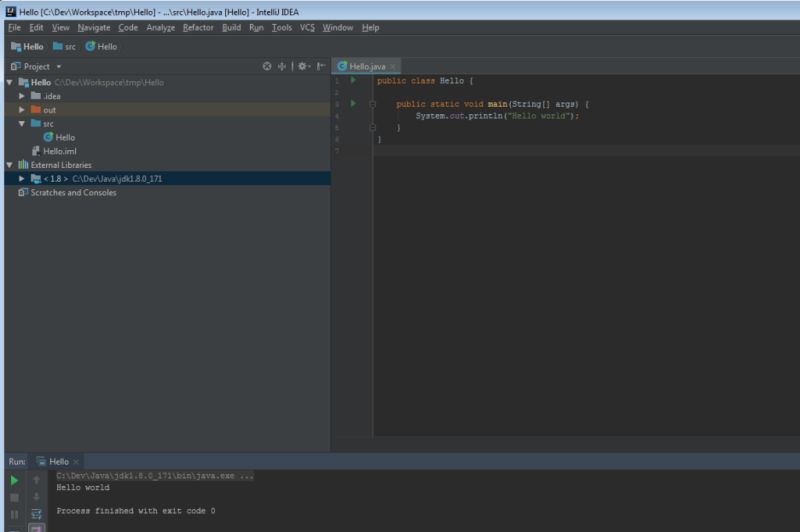Open the VCS menu

(307, 28)
